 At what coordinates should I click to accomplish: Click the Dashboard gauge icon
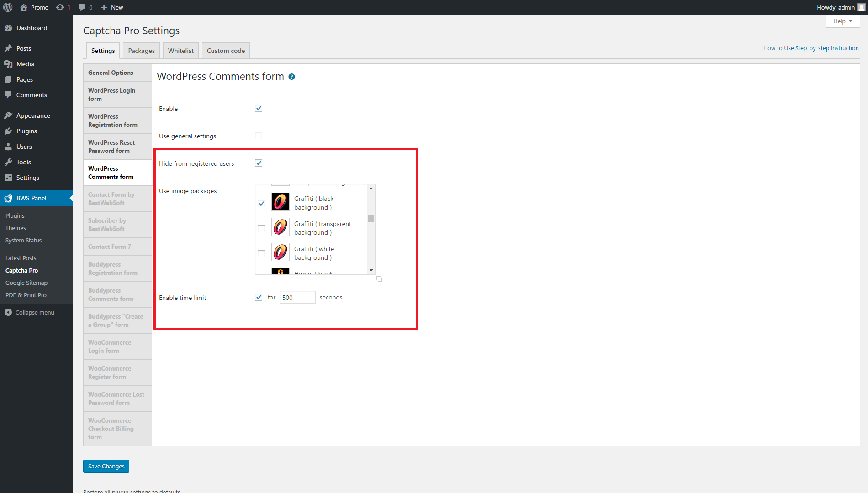click(8, 28)
